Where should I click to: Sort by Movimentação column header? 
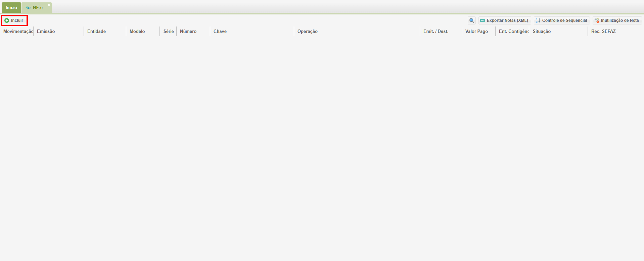[x=18, y=31]
